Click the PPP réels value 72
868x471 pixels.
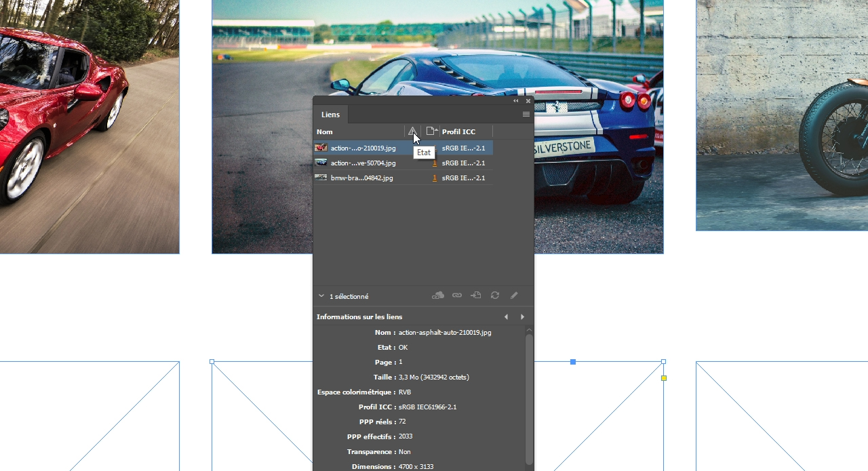[x=402, y=422]
